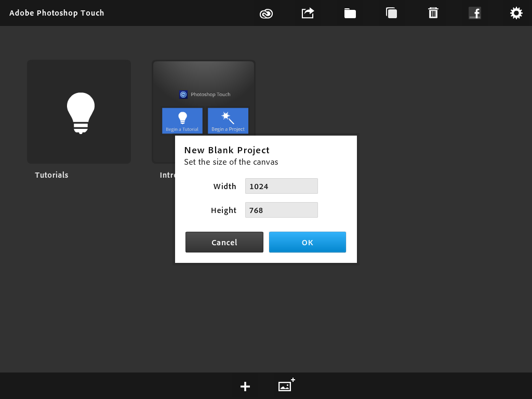Open settings gear icon
The height and width of the screenshot is (399, 532).
click(516, 13)
